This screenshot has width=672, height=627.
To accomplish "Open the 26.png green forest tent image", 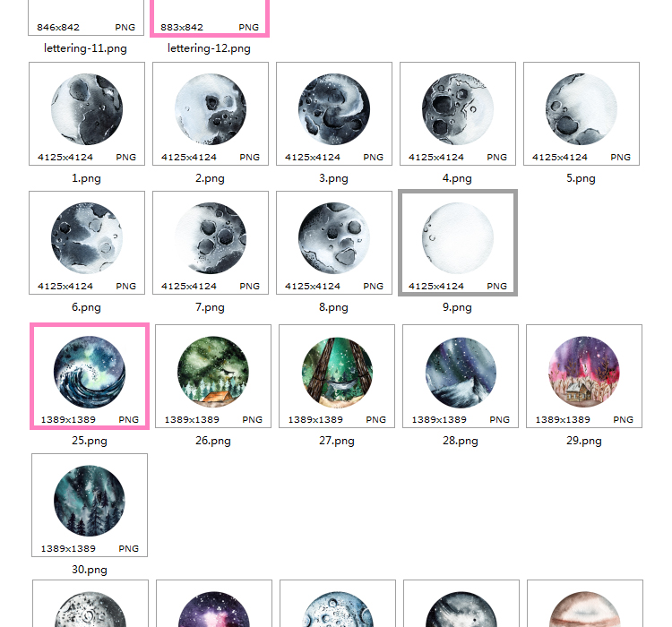I will 213,376.
